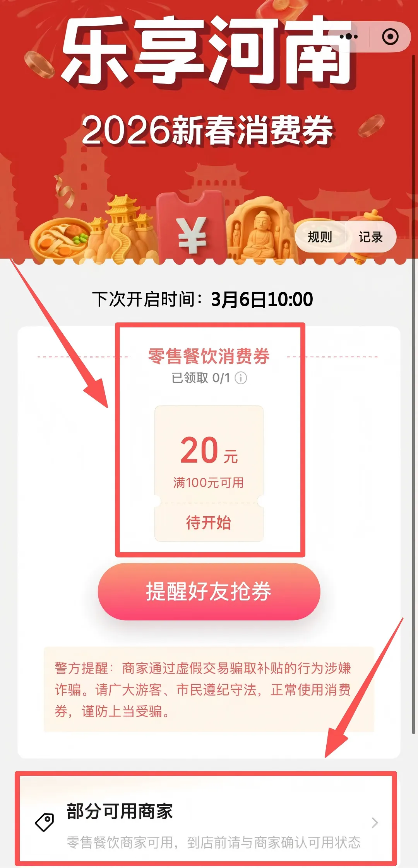The image size is (418, 868).
Task: Tap the price tag icon beside 部分可用商家
Action: click(x=45, y=822)
